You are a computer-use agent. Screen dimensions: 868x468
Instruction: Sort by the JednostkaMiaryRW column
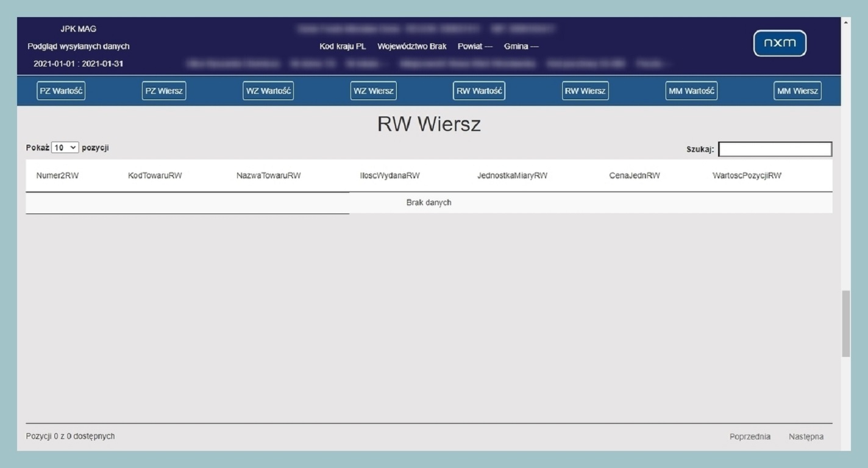click(x=512, y=175)
